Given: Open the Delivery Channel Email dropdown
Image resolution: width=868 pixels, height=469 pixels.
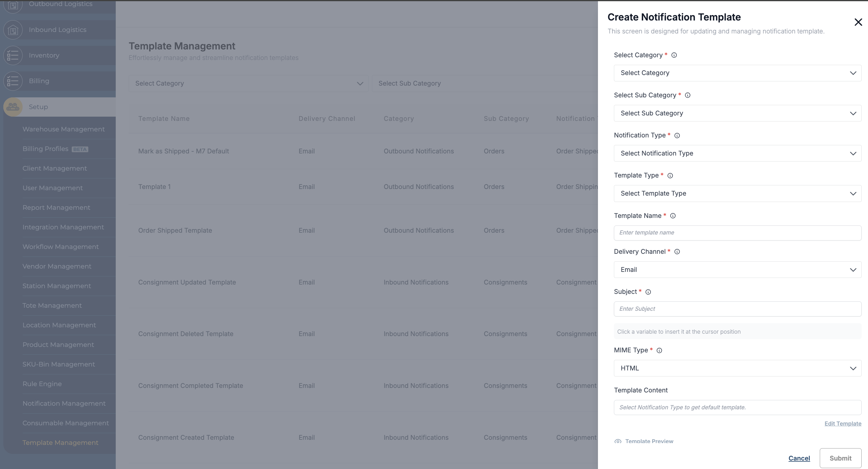Looking at the screenshot, I should 737,269.
